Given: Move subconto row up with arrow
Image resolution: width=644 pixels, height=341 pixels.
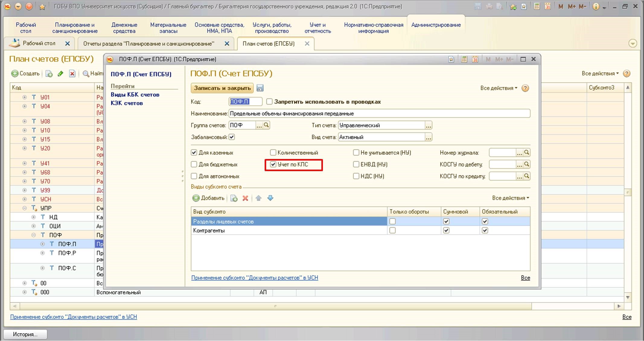Looking at the screenshot, I should pyautogui.click(x=259, y=198).
